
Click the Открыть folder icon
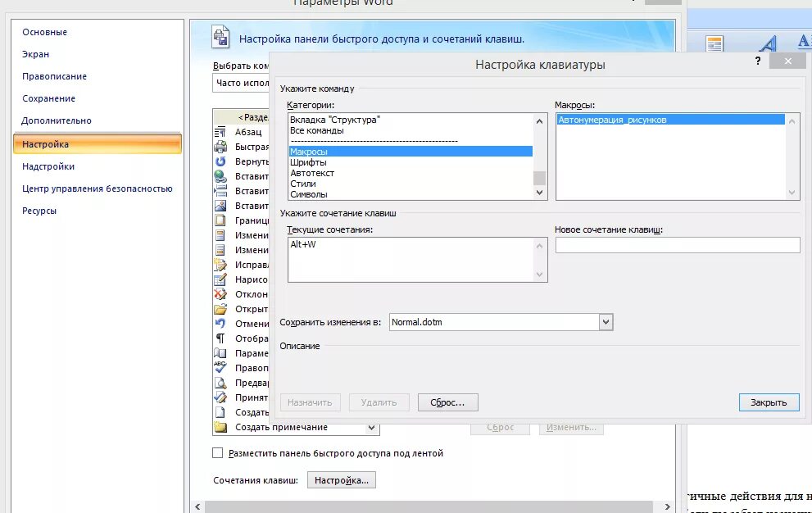coord(220,309)
